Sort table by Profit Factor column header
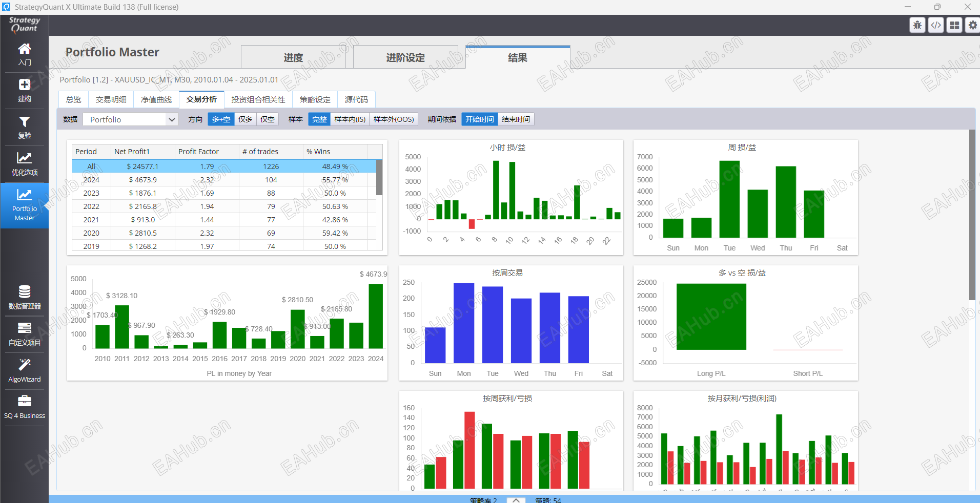The height and width of the screenshot is (503, 980). click(x=207, y=152)
